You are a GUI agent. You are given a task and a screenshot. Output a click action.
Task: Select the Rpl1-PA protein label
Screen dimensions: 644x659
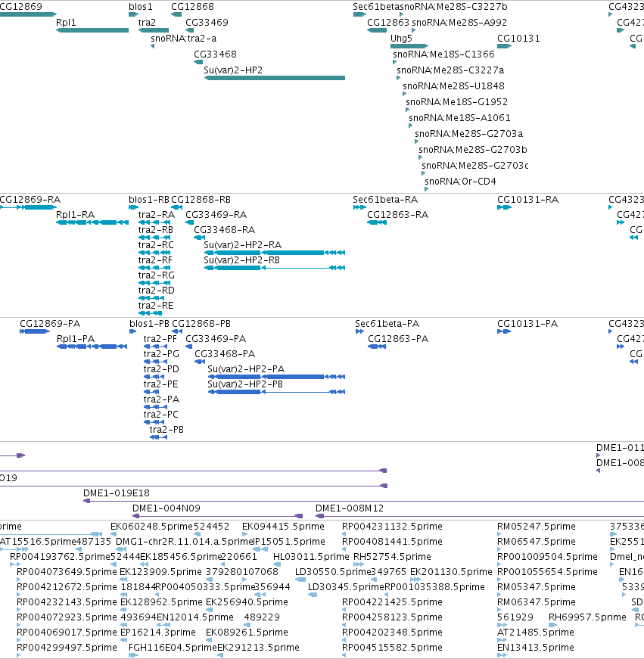76,339
